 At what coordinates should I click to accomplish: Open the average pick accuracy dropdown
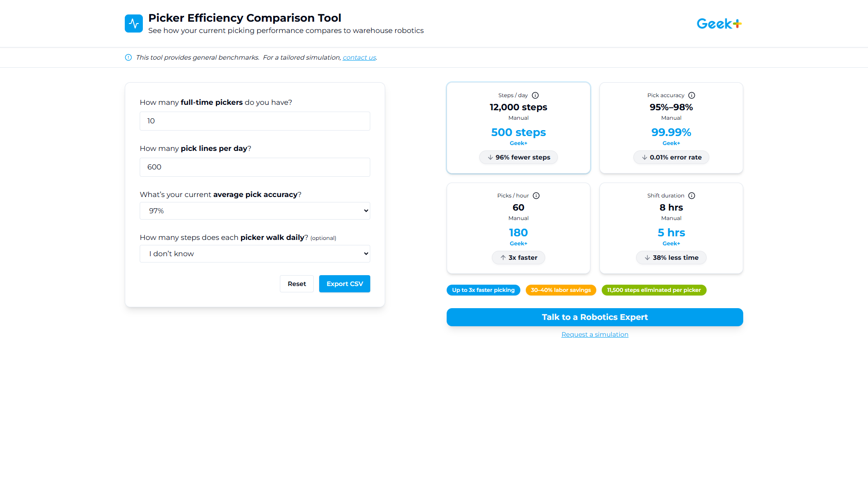click(x=255, y=211)
